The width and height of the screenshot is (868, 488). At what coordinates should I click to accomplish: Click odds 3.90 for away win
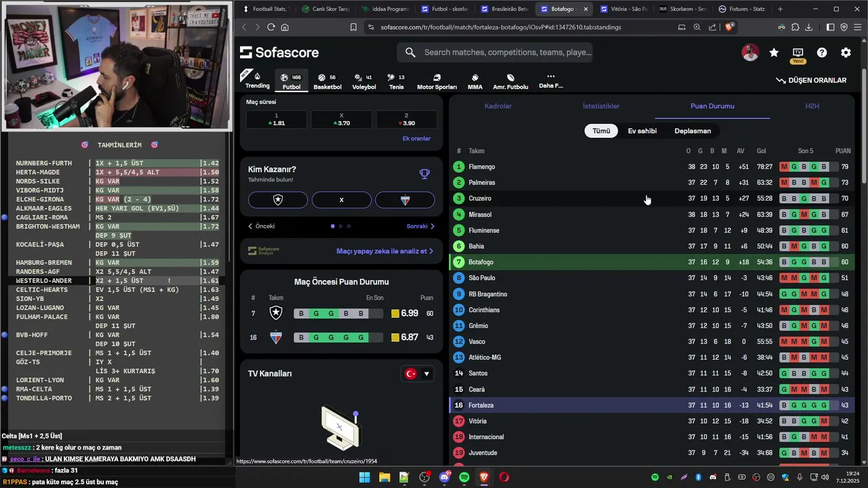pyautogui.click(x=406, y=119)
